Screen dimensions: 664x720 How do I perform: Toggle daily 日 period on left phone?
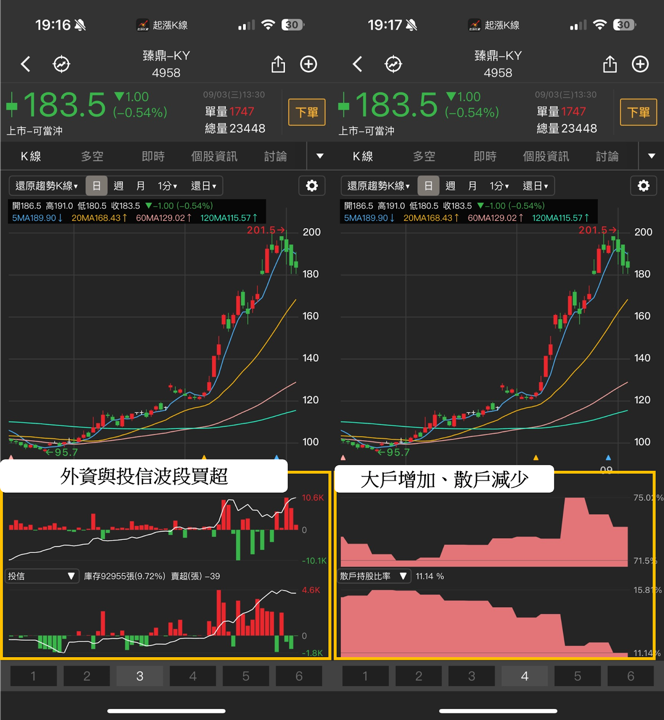(x=96, y=186)
